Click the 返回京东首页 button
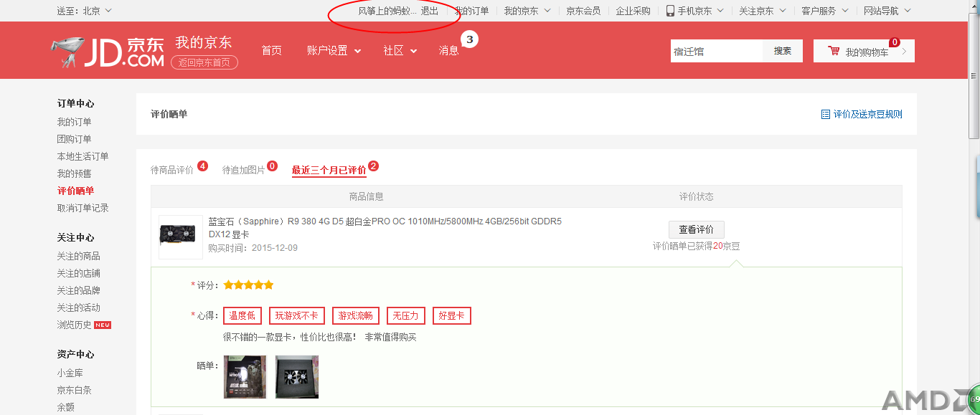The image size is (980, 415). [x=204, y=62]
